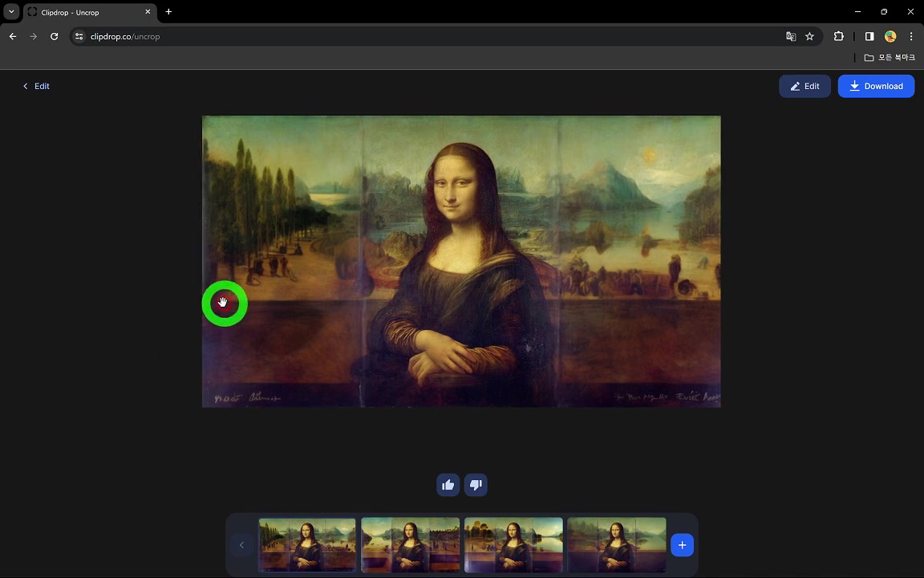Click the Edit button with pencil icon
Screen dimensions: 924x578
(804, 86)
